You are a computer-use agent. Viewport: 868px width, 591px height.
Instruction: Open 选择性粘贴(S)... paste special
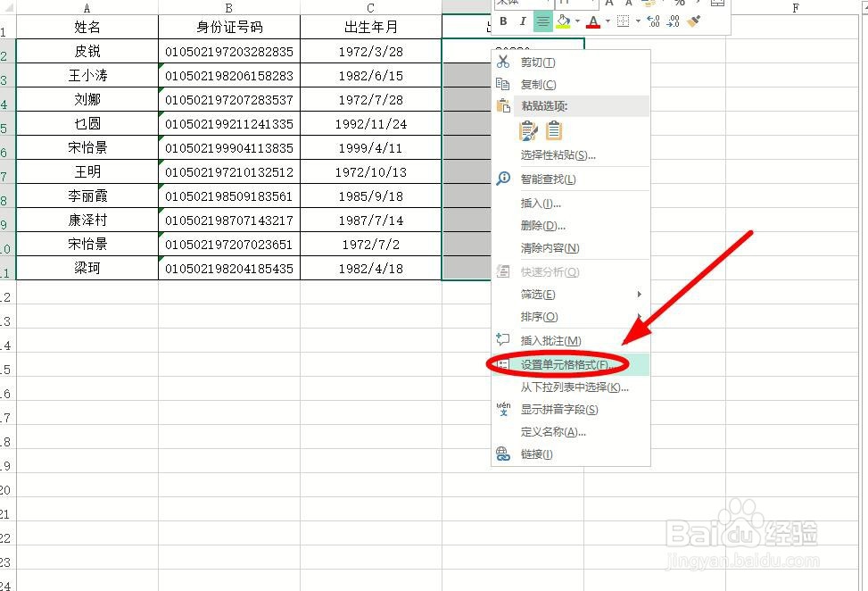coord(571,155)
